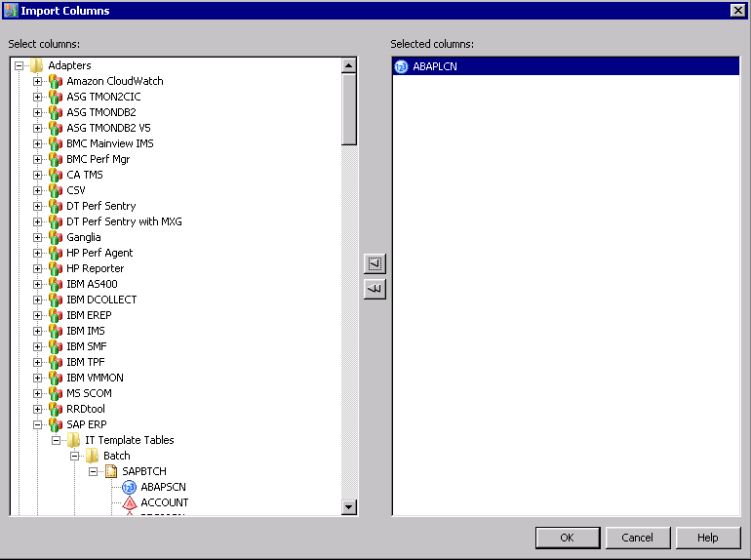
Task: Click the Adapters root folder icon
Action: pyautogui.click(x=37, y=65)
